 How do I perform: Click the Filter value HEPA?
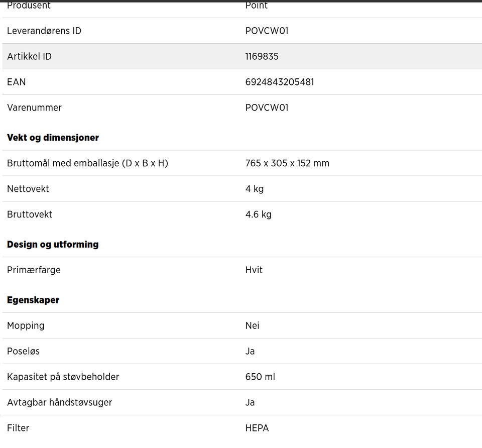(257, 428)
